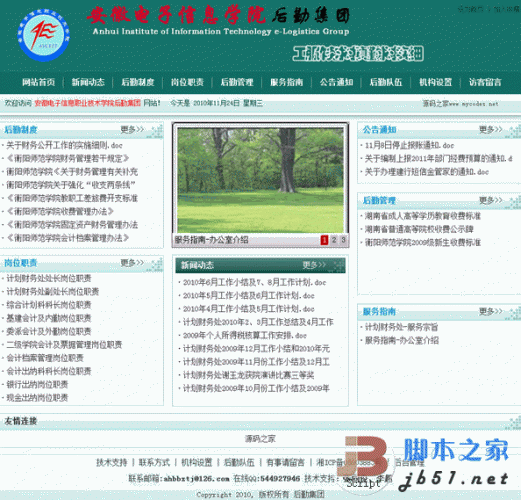Image resolution: width=521 pixels, height=500 pixels.
Task: Open 关于财务公开工作的实施细则.doc
Action: click(x=64, y=145)
